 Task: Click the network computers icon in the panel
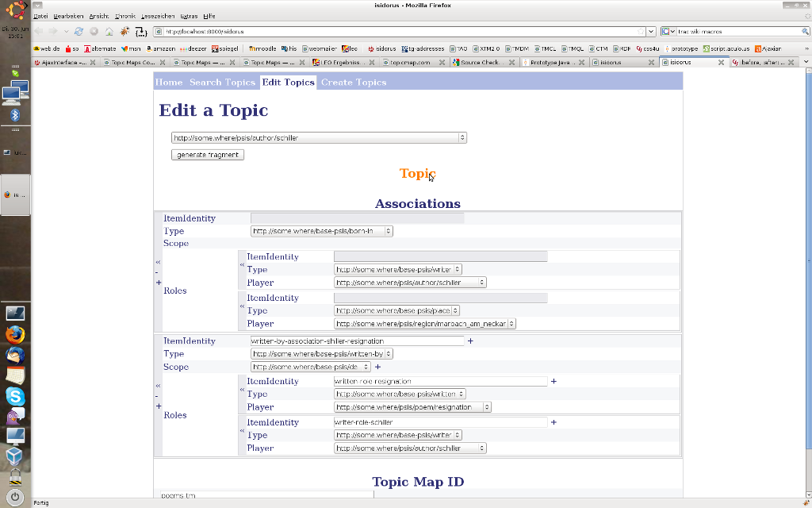[x=15, y=94]
